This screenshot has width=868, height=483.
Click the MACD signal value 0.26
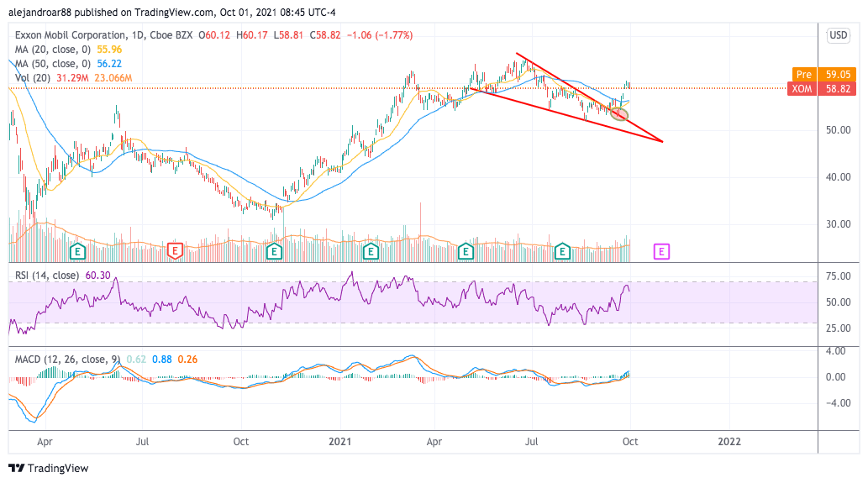pos(187,359)
